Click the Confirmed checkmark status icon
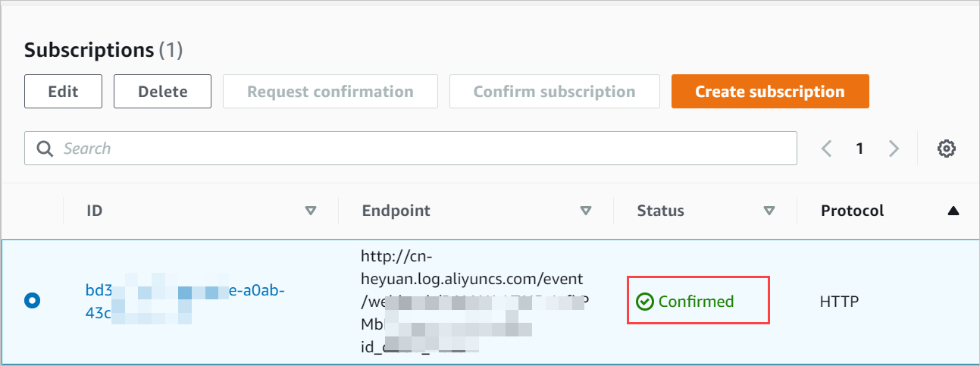980x366 pixels. point(644,302)
